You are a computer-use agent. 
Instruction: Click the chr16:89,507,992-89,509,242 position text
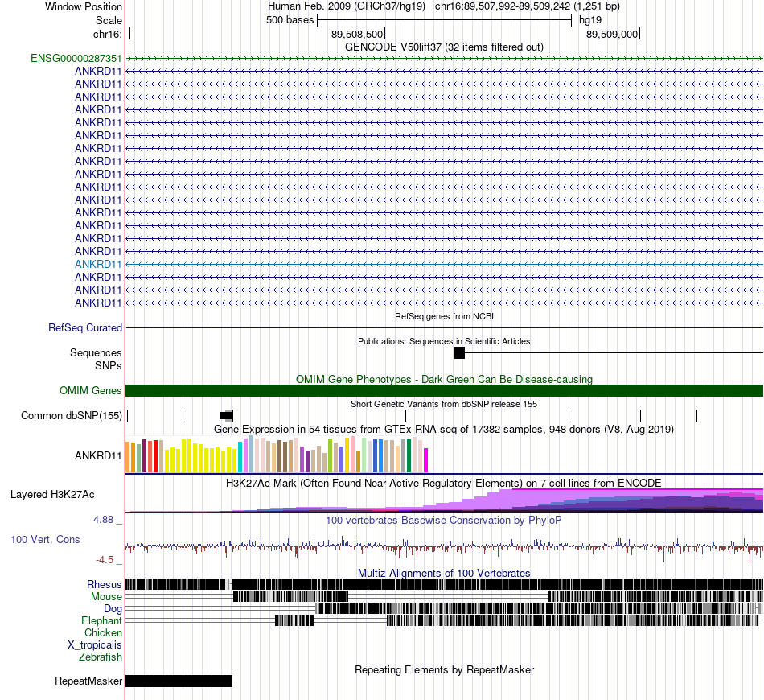528,6
